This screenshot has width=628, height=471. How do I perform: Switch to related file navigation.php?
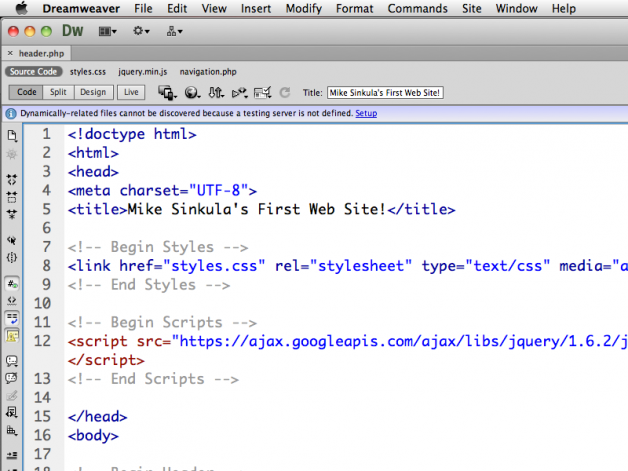click(x=208, y=72)
